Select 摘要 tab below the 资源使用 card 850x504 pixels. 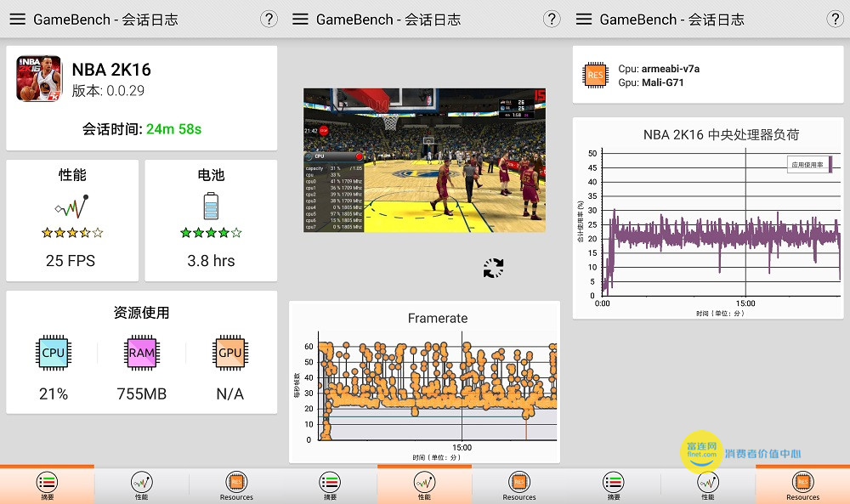(x=47, y=485)
